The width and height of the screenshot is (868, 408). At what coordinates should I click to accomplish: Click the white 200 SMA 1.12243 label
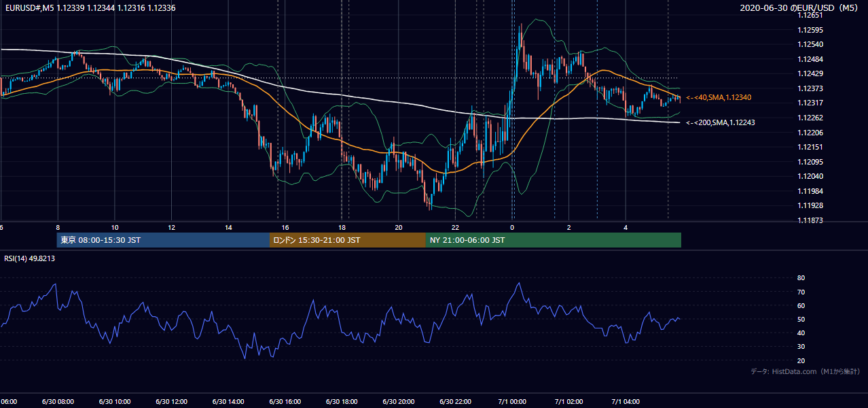coord(720,122)
